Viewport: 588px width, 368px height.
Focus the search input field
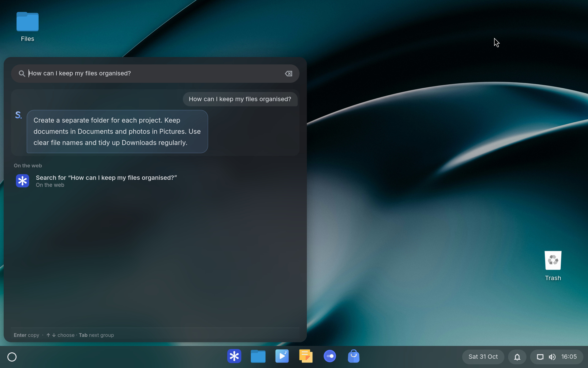click(155, 74)
